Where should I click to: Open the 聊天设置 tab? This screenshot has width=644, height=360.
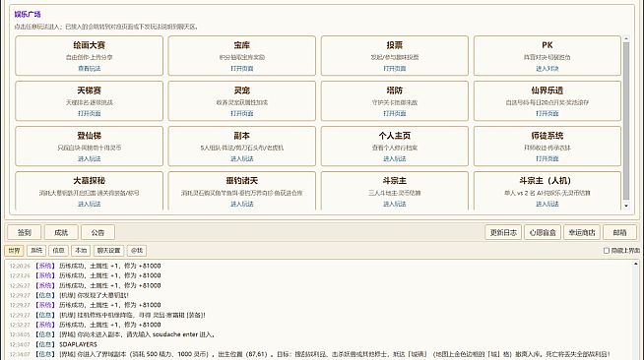click(109, 251)
